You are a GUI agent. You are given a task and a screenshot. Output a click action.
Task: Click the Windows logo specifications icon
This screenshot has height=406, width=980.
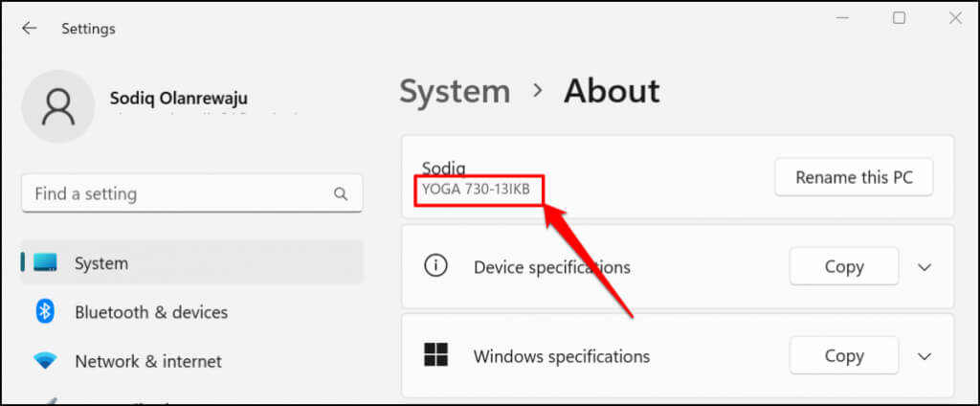[435, 355]
